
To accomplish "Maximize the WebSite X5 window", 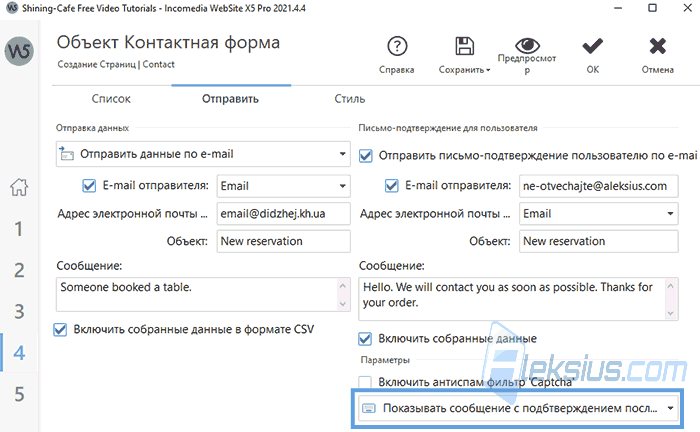I will [652, 8].
